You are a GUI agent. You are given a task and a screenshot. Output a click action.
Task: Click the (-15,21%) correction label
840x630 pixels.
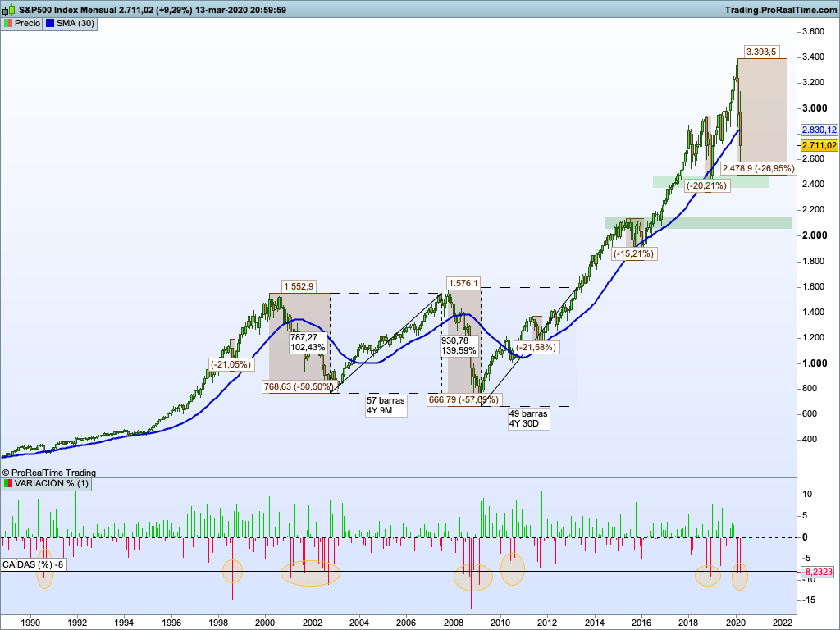click(x=633, y=253)
